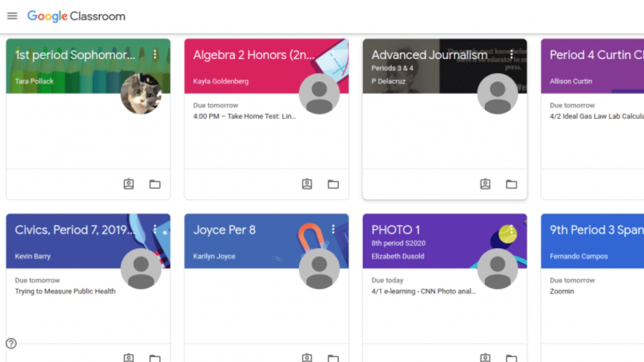Image resolution: width=644 pixels, height=362 pixels.
Task: Click the Google Classroom logo
Action: [76, 16]
